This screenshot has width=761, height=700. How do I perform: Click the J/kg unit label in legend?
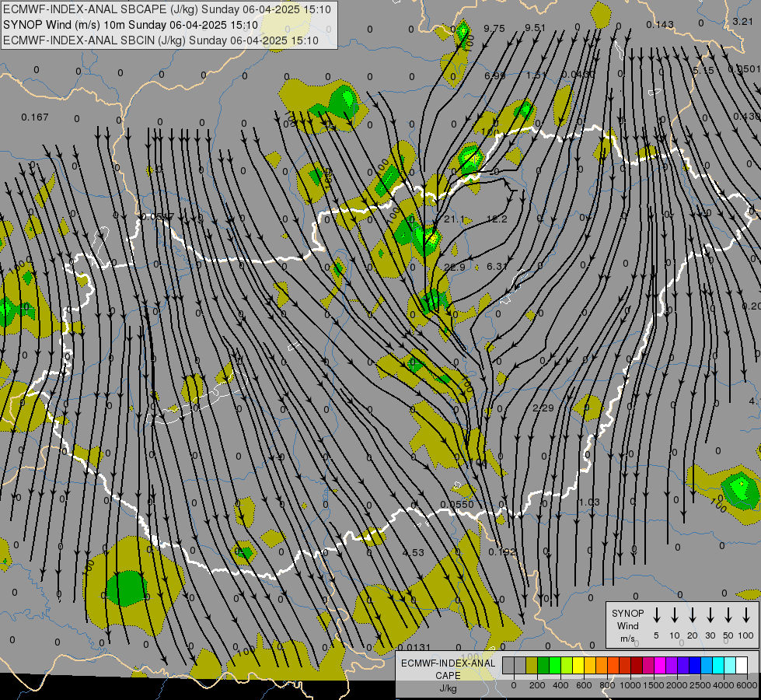[x=448, y=688]
